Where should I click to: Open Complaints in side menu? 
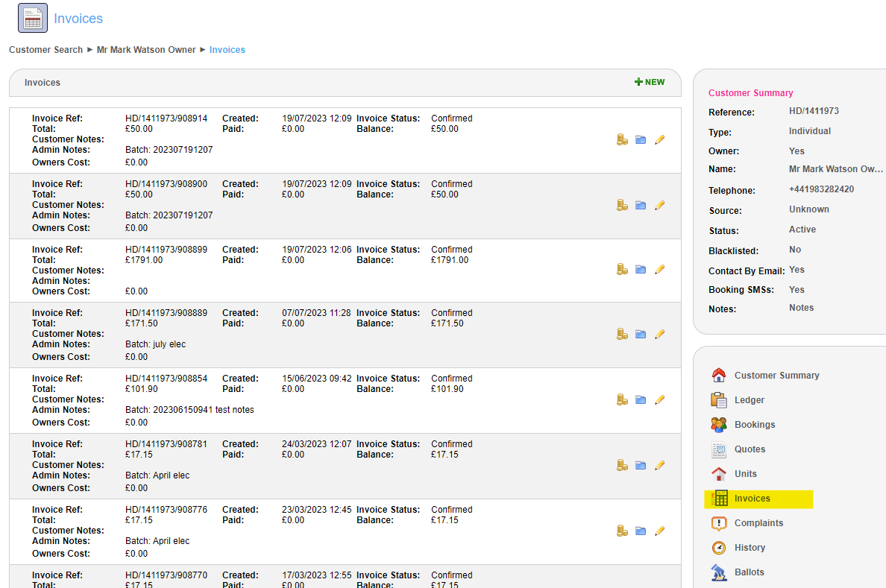click(759, 523)
